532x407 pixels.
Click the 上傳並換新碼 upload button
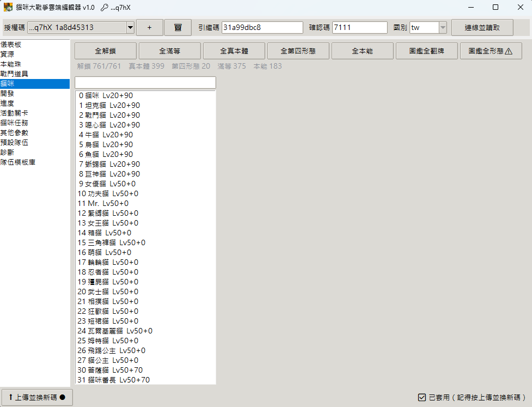pyautogui.click(x=38, y=397)
